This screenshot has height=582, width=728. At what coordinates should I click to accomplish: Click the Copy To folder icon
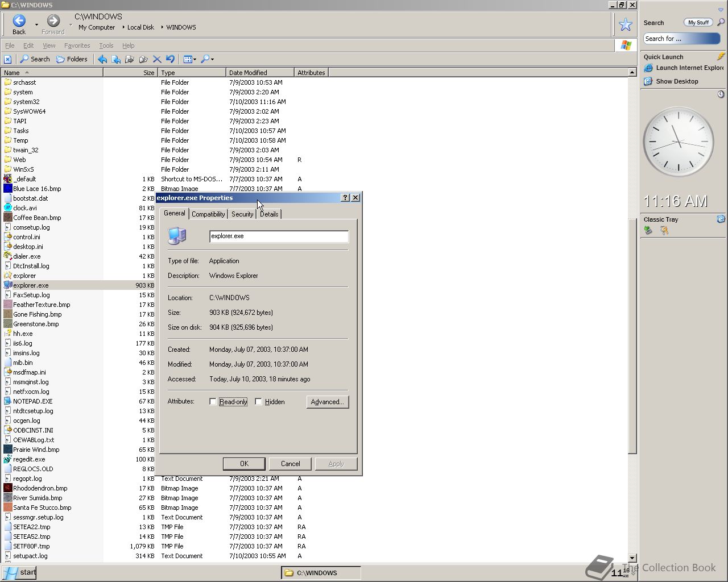coord(143,59)
